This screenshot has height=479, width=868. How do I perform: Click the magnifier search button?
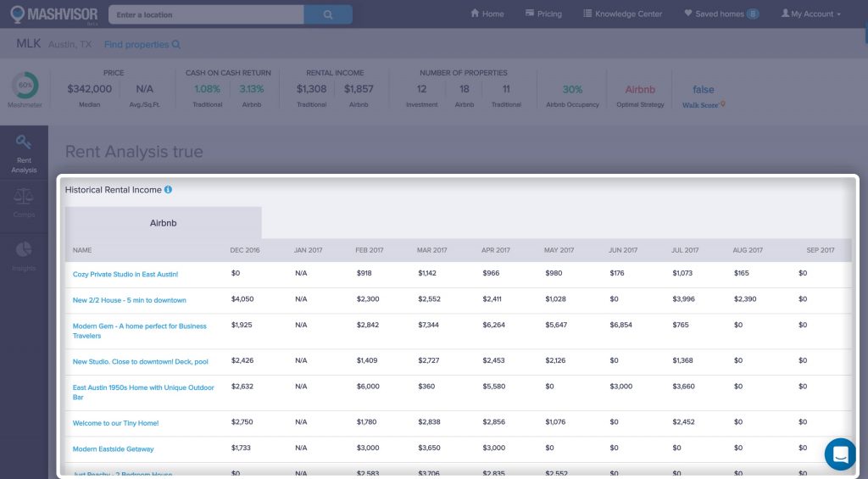point(328,14)
